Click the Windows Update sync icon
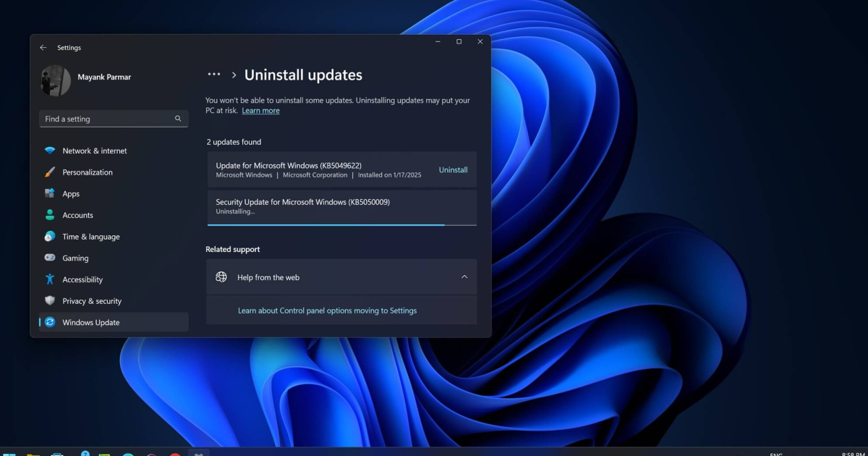868x456 pixels. 50,322
